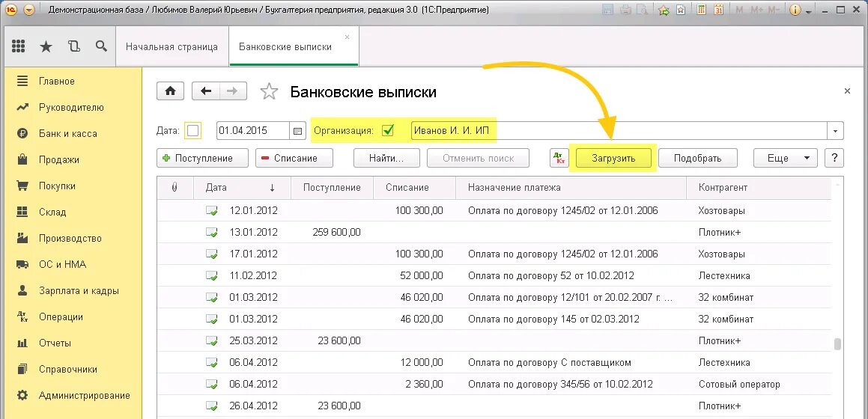This screenshot has width=868, height=419.
Task: Click the Руководителю chart icon
Action: [22, 107]
